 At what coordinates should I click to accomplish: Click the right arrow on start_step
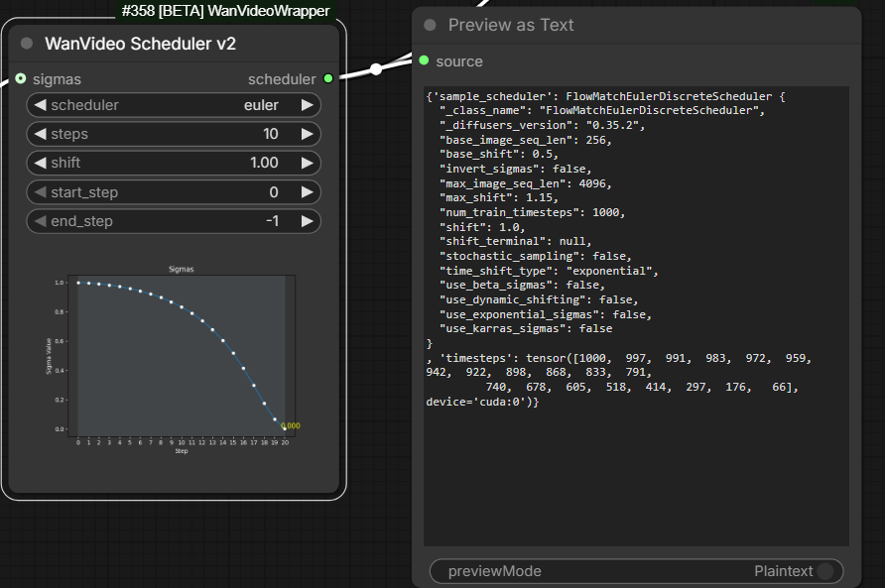(310, 191)
